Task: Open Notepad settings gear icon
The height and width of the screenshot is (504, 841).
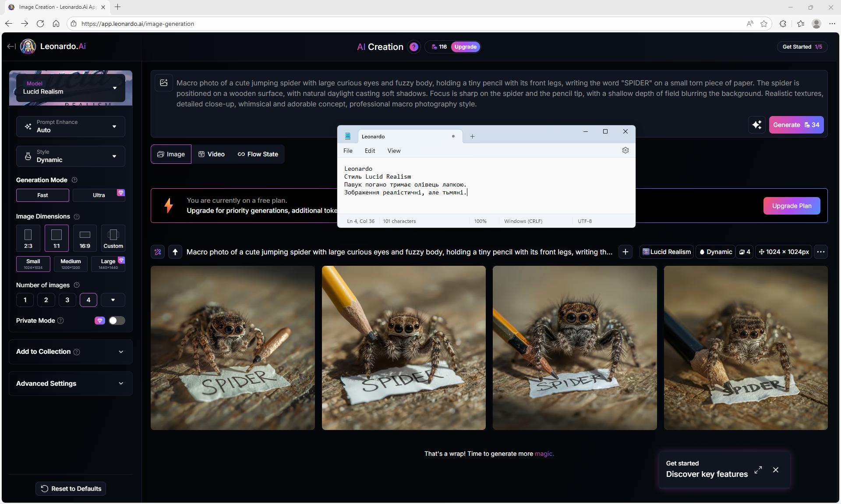Action: click(x=625, y=150)
